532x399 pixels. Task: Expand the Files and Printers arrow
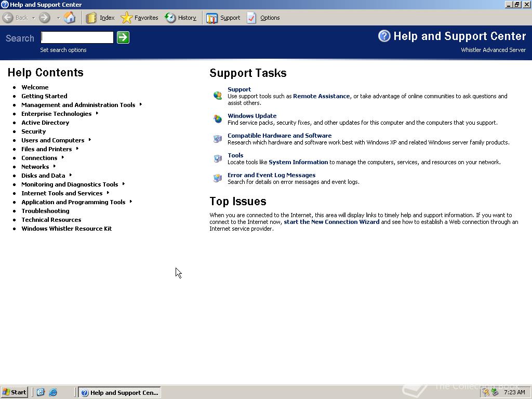pyautogui.click(x=77, y=149)
